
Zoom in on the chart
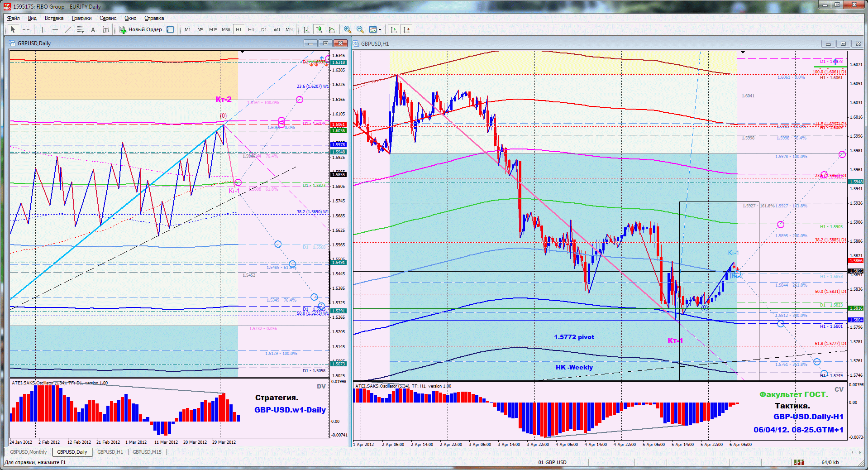pyautogui.click(x=348, y=29)
